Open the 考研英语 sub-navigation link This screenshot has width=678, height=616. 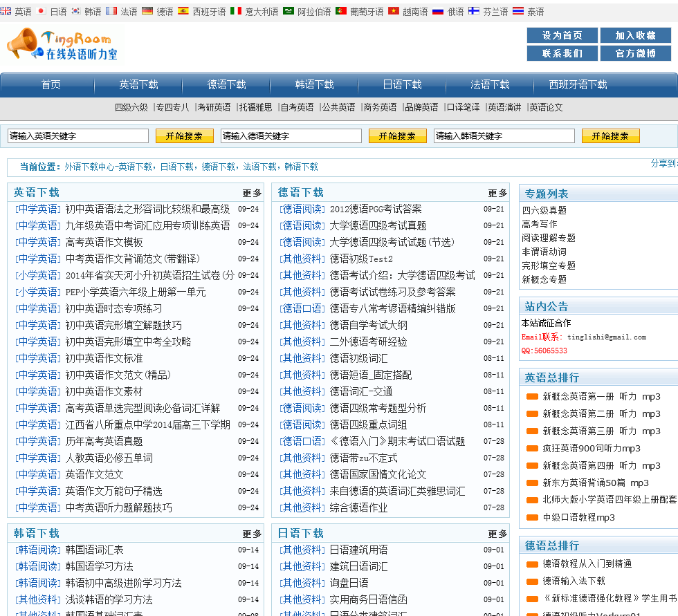pos(214,107)
